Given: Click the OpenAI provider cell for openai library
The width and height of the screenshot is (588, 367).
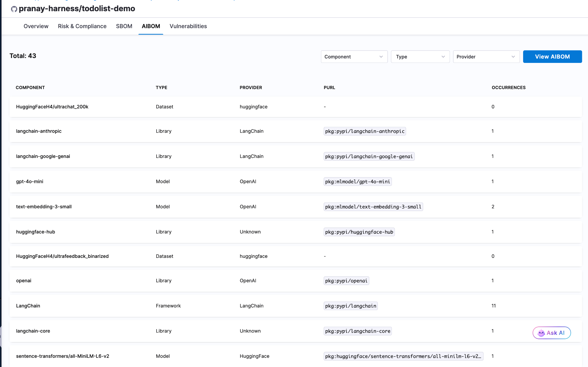Looking at the screenshot, I should (248, 281).
